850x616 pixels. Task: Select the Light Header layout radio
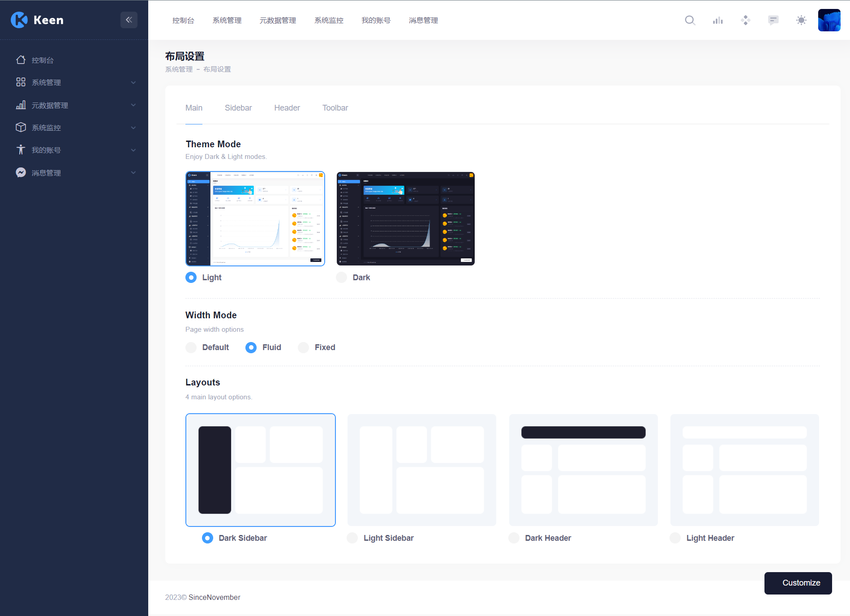point(675,538)
